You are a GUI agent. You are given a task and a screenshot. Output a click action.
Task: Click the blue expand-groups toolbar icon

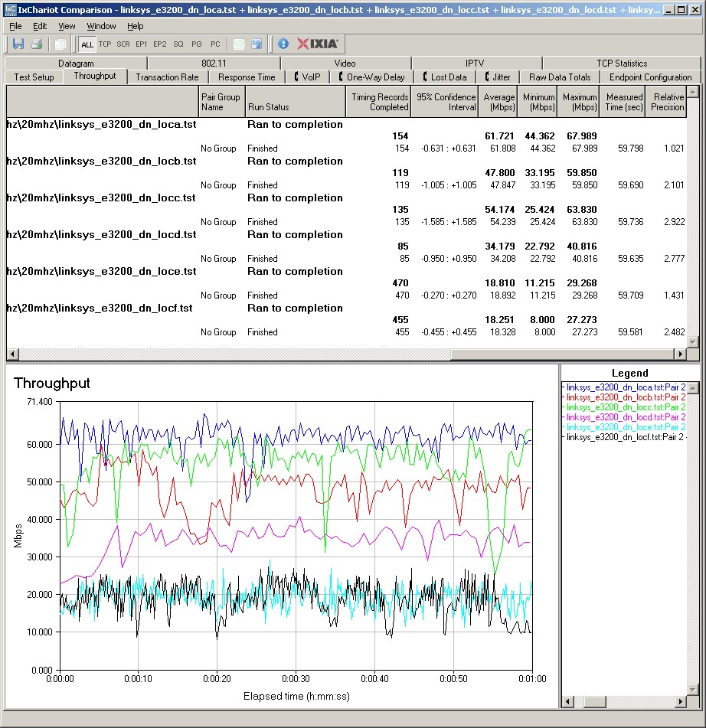(257, 44)
